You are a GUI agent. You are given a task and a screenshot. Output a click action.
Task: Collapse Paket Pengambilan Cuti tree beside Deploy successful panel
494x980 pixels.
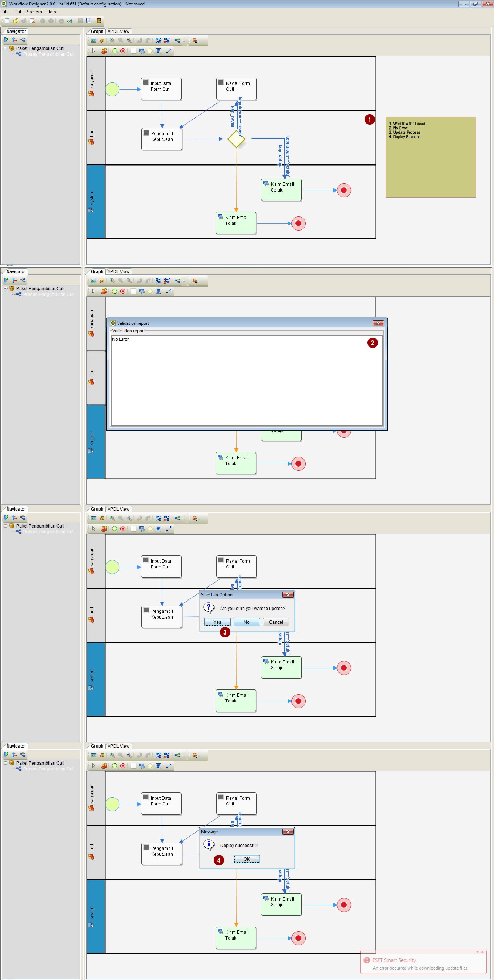(x=5, y=763)
